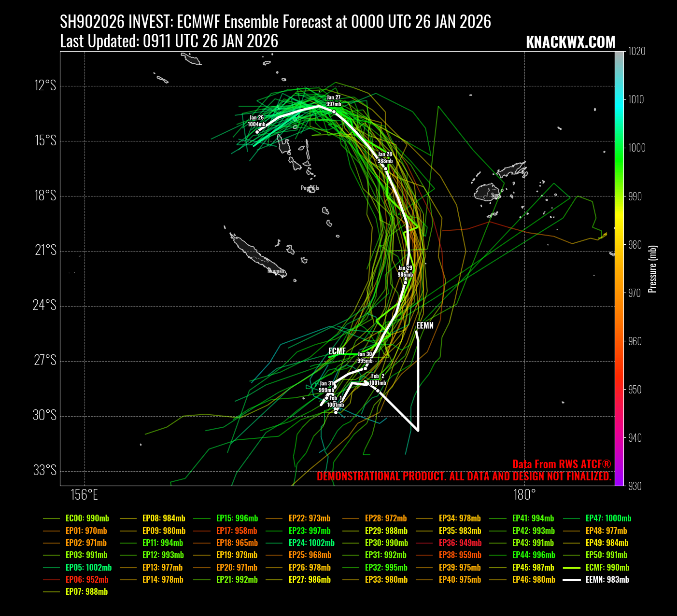Screen dimensions: 677x616
Task: Choose the ECMF: 990mb green legend line
Action: pos(571,568)
